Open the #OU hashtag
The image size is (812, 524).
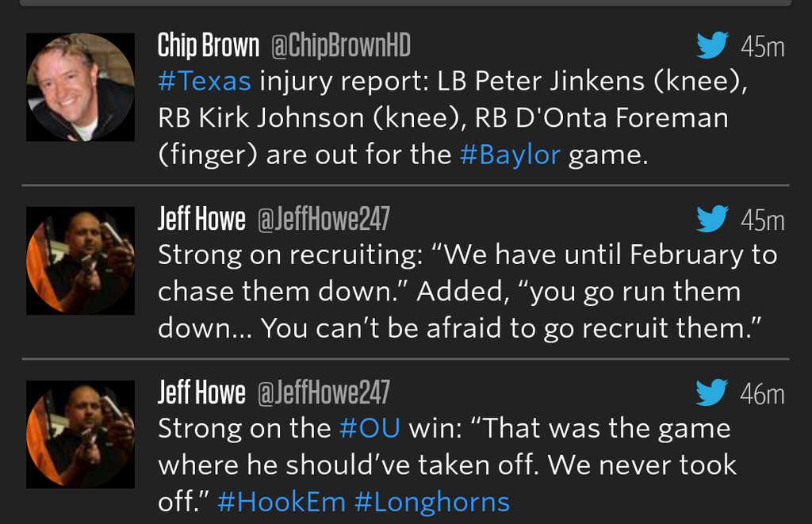pyautogui.click(x=370, y=428)
